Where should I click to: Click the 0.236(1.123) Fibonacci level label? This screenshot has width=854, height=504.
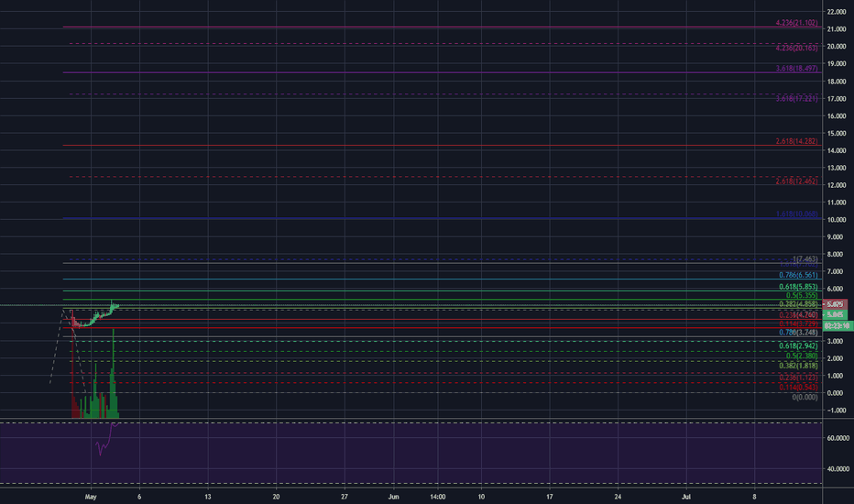pyautogui.click(x=798, y=377)
